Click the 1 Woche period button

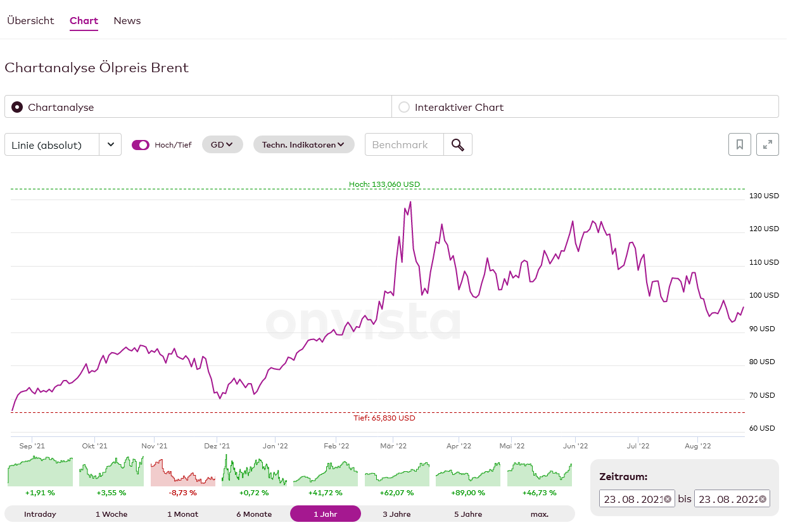(x=111, y=514)
